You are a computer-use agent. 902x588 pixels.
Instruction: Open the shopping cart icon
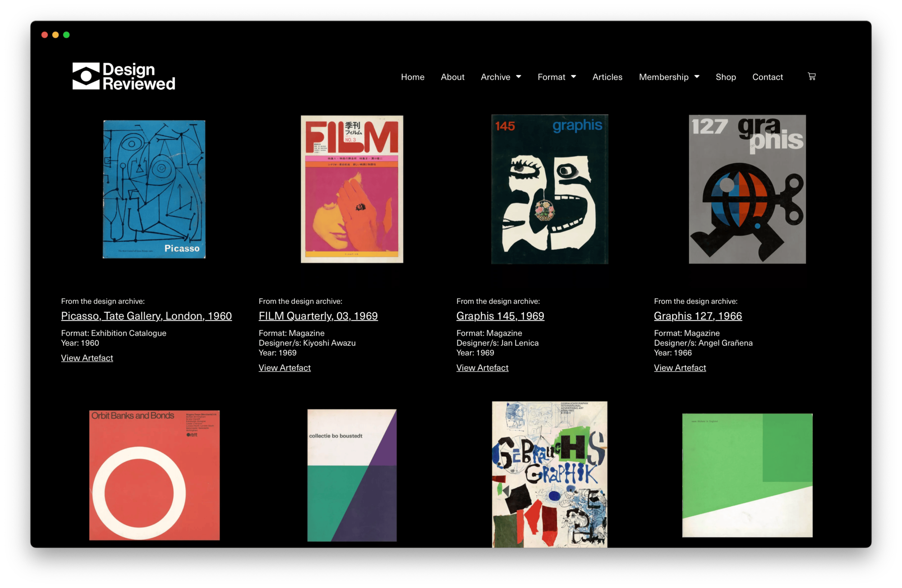point(812,77)
